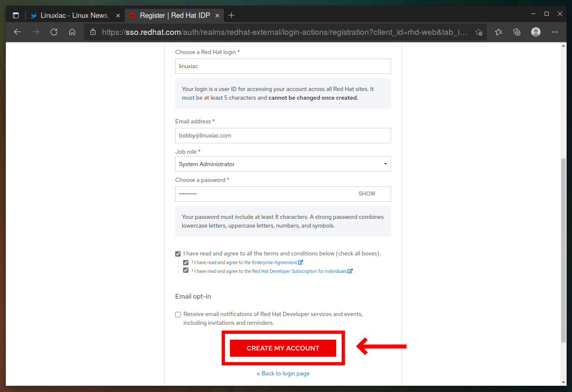572x392 pixels.
Task: Close the Linuxiac tab
Action: (x=118, y=15)
